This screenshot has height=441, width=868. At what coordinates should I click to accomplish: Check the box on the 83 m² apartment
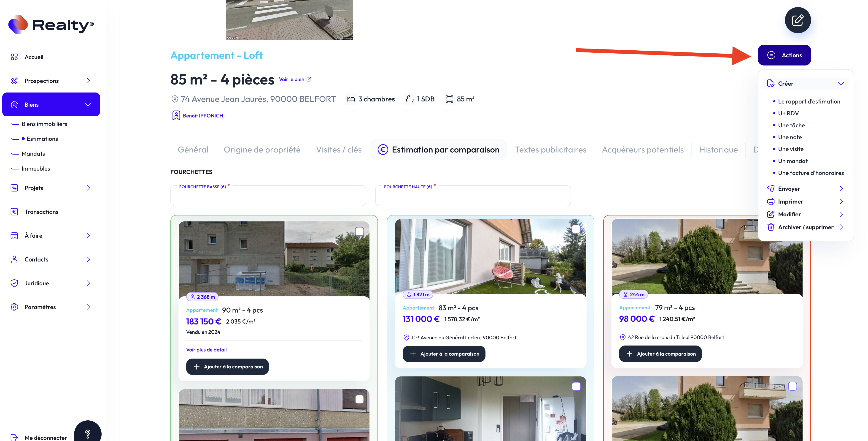[576, 229]
